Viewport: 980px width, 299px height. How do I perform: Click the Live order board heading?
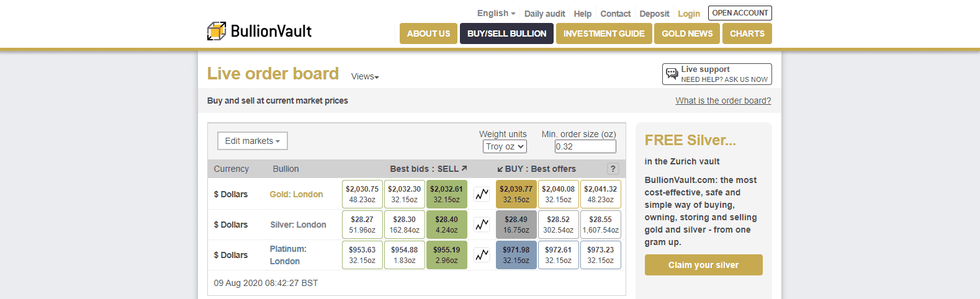click(273, 73)
